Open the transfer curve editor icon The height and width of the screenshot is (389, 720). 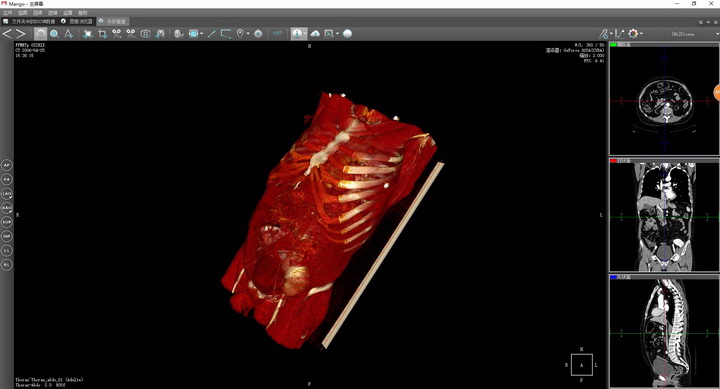pyautogui.click(x=619, y=34)
